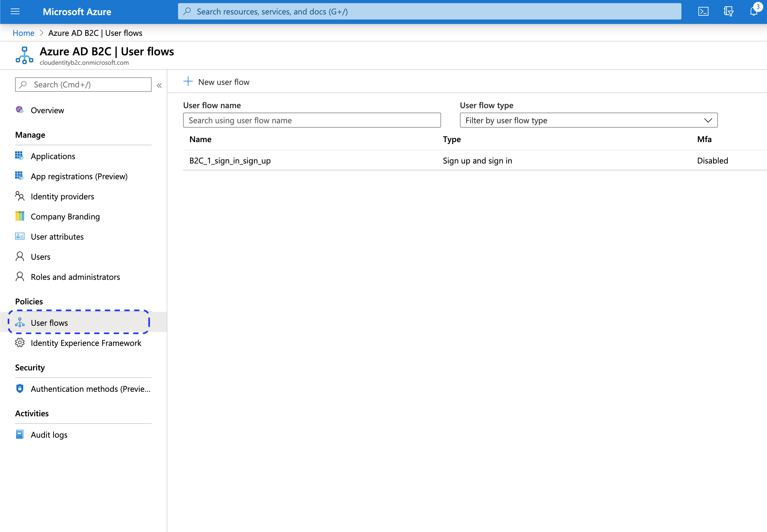View notifications bell with 3 alerts
The image size is (767, 532).
pyautogui.click(x=754, y=11)
